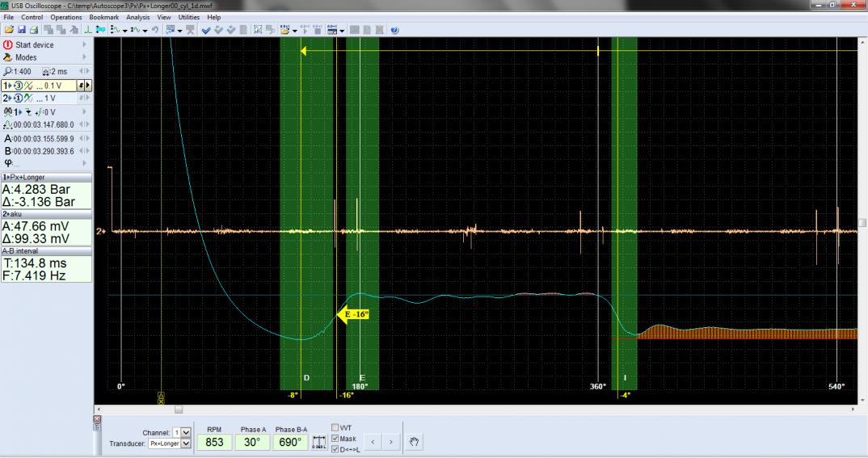
Task: Toggle the D<=>L checkbox
Action: (x=335, y=449)
